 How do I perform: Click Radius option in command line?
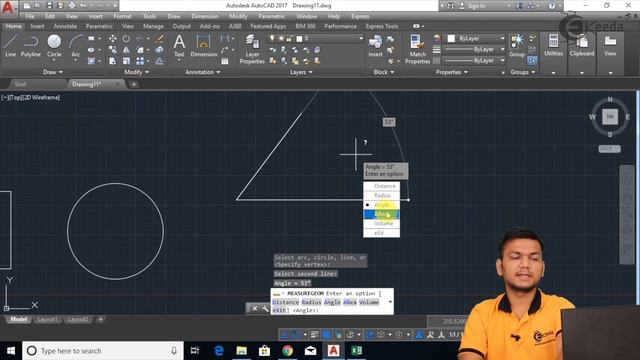click(311, 302)
